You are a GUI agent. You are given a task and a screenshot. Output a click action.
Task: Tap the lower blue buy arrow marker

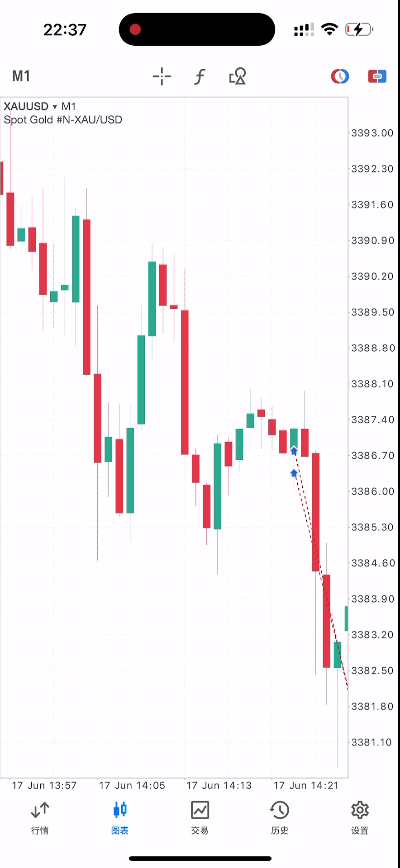click(294, 473)
